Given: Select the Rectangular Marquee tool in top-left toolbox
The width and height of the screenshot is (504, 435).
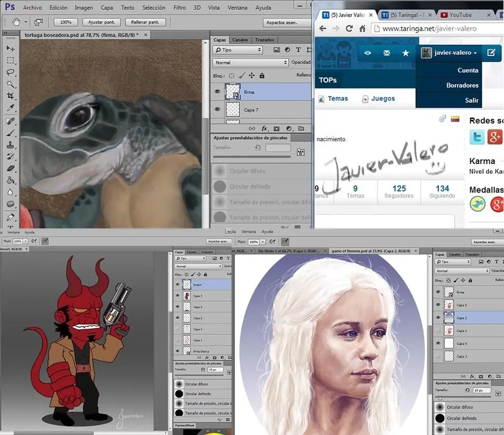Looking at the screenshot, I should click(10, 60).
